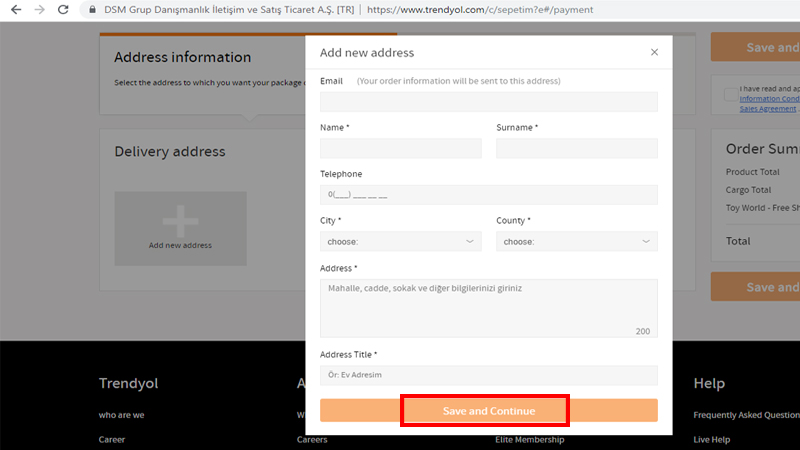Open the Career footer link
This screenshot has height=450, width=800.
click(112, 440)
